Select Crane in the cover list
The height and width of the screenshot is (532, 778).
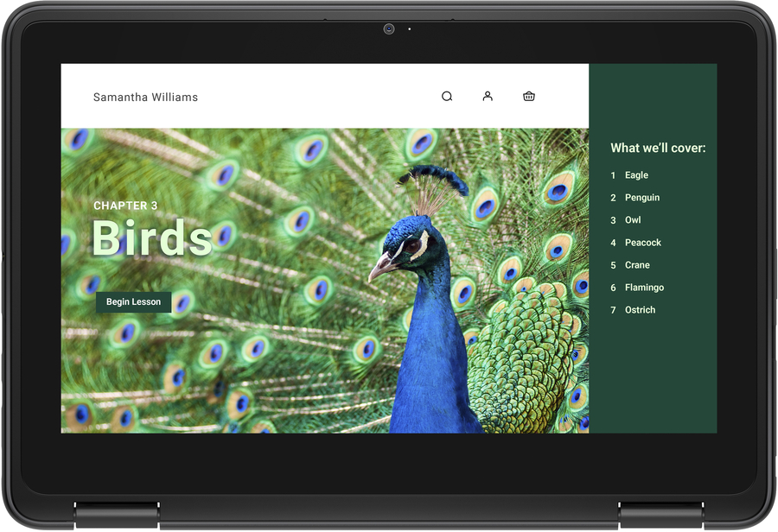click(x=637, y=265)
